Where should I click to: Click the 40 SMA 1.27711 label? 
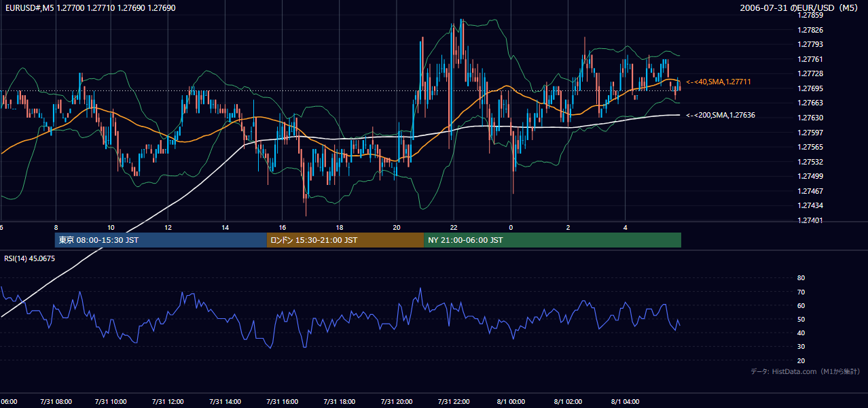point(718,82)
